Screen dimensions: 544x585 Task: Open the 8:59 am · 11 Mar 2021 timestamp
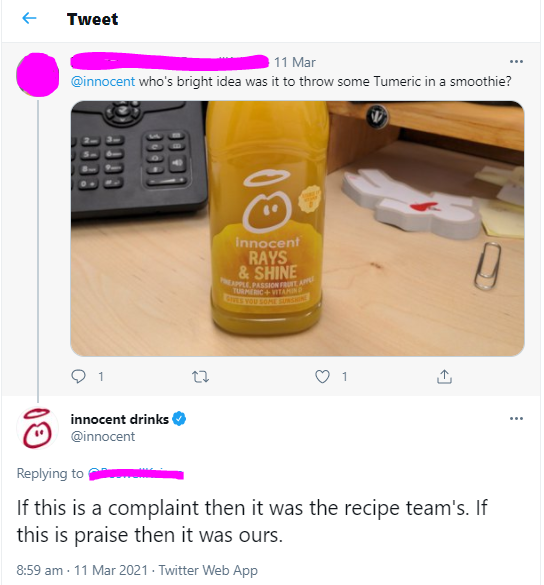click(x=82, y=570)
